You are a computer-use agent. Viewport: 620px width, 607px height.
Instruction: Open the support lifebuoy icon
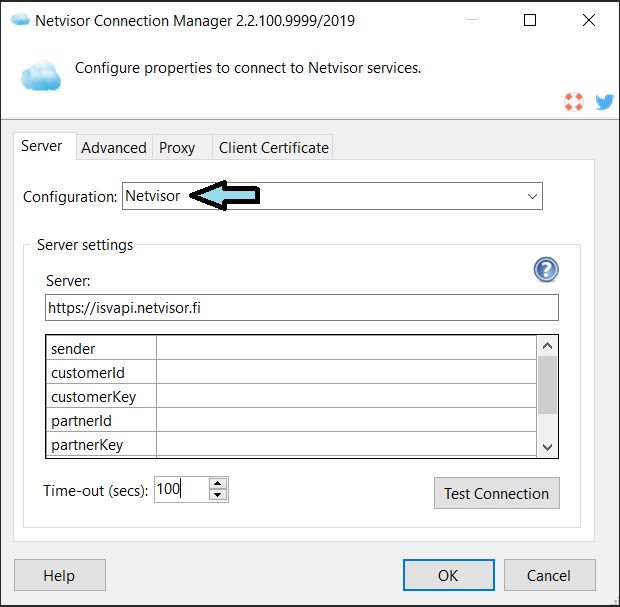click(573, 102)
